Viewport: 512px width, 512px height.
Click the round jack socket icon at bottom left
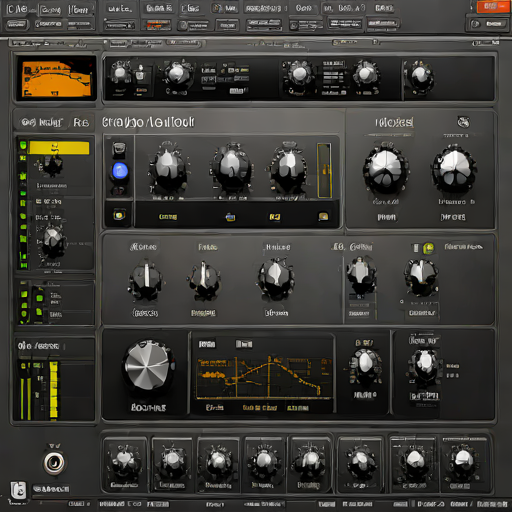[x=54, y=462]
